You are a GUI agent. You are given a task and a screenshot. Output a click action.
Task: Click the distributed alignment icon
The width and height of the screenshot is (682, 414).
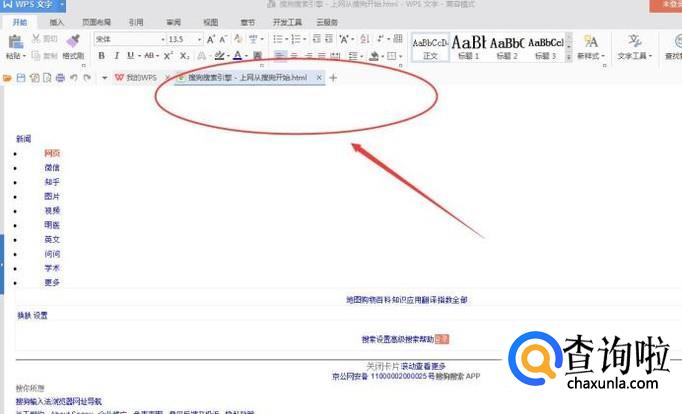(x=335, y=56)
